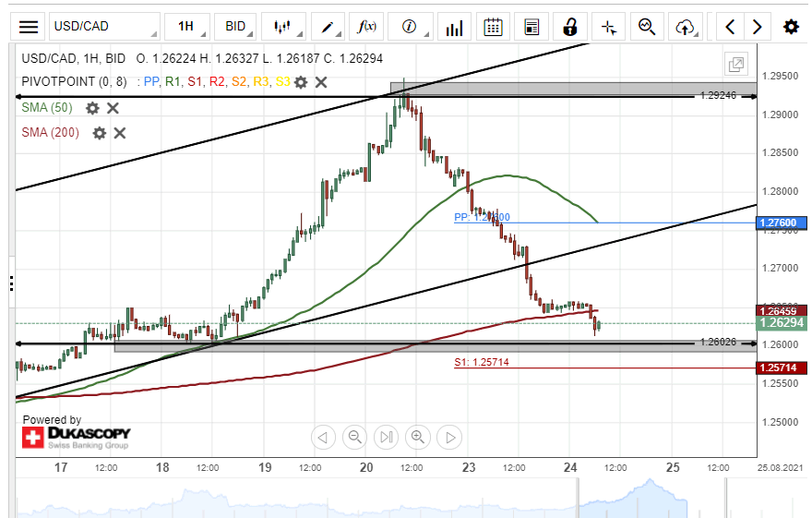Open chart settings gear in toolbar
Viewport: 812px width, 530px height.
coord(791,27)
